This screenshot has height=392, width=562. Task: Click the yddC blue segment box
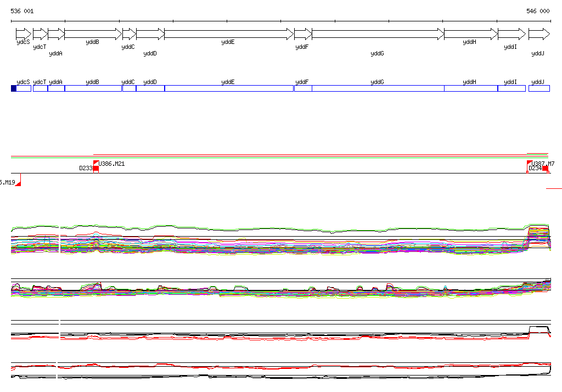point(130,88)
